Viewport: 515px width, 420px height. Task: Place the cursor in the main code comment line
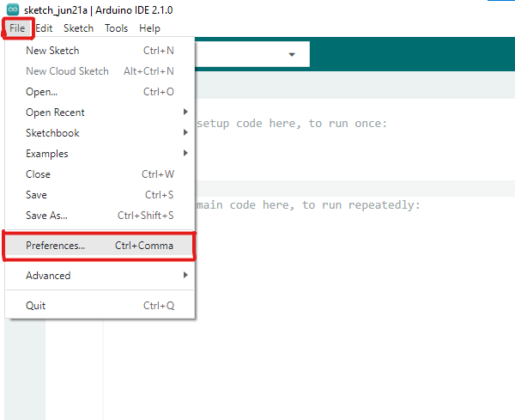point(309,205)
